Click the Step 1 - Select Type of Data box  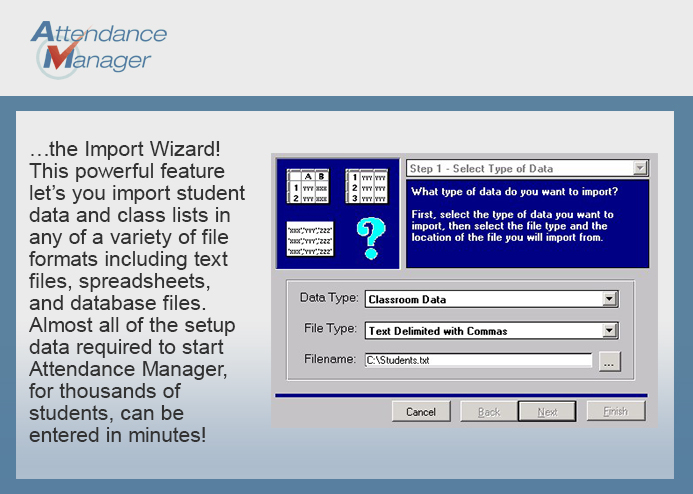527,168
